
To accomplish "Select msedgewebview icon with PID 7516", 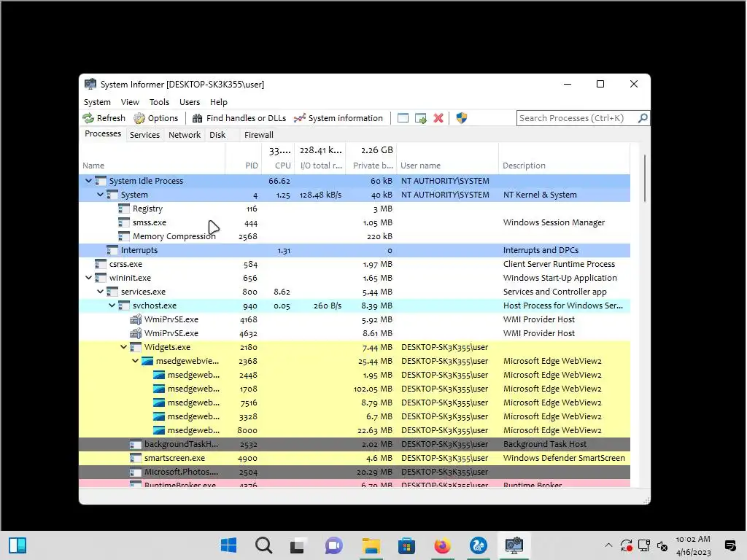I will click(159, 402).
